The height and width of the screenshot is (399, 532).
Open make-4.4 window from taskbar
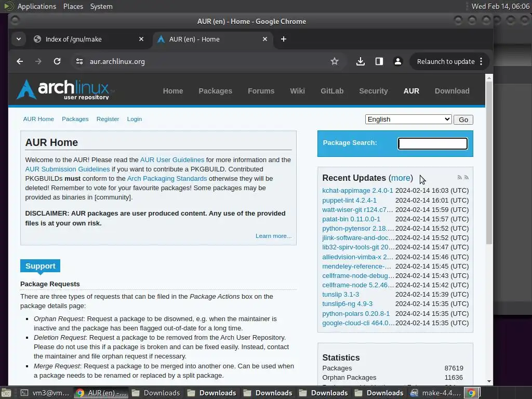(436, 393)
